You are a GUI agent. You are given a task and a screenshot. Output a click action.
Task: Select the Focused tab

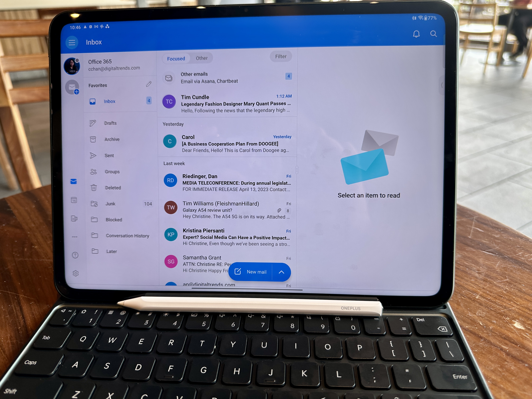176,58
